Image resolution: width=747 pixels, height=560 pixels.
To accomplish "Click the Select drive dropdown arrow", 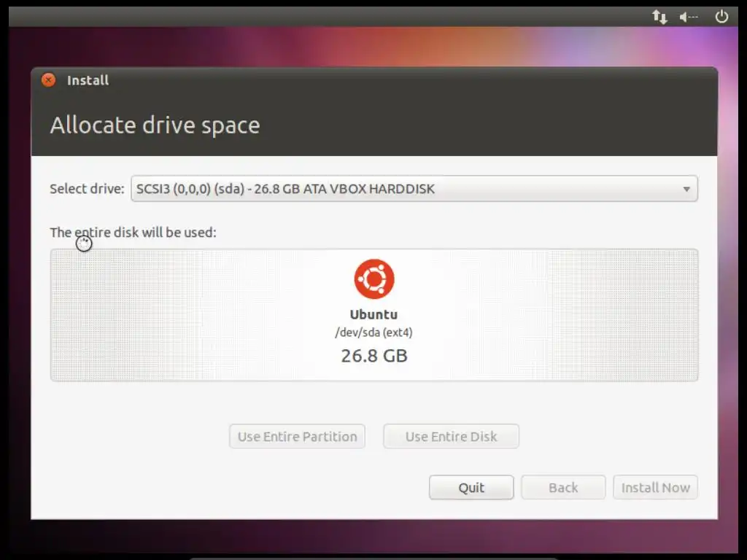I will (x=686, y=189).
